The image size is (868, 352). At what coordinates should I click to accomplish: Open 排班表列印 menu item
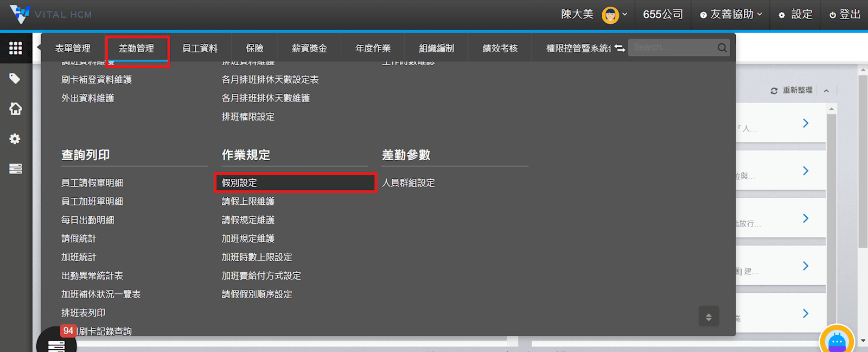coord(84,313)
